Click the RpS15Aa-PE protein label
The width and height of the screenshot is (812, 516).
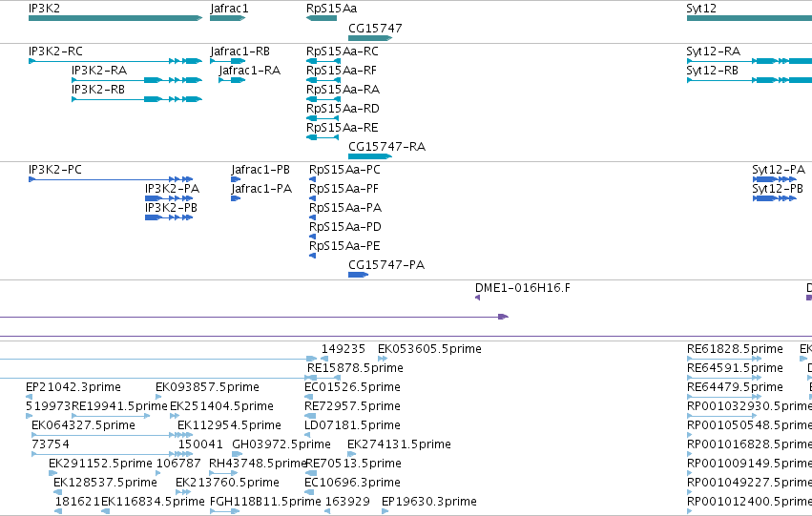pyautogui.click(x=344, y=246)
